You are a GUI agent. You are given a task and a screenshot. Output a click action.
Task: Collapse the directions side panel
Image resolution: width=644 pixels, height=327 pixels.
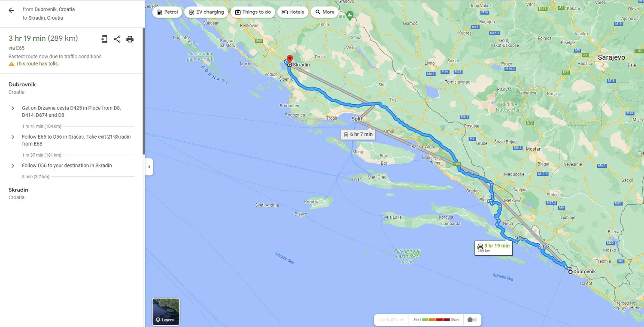pyautogui.click(x=149, y=167)
